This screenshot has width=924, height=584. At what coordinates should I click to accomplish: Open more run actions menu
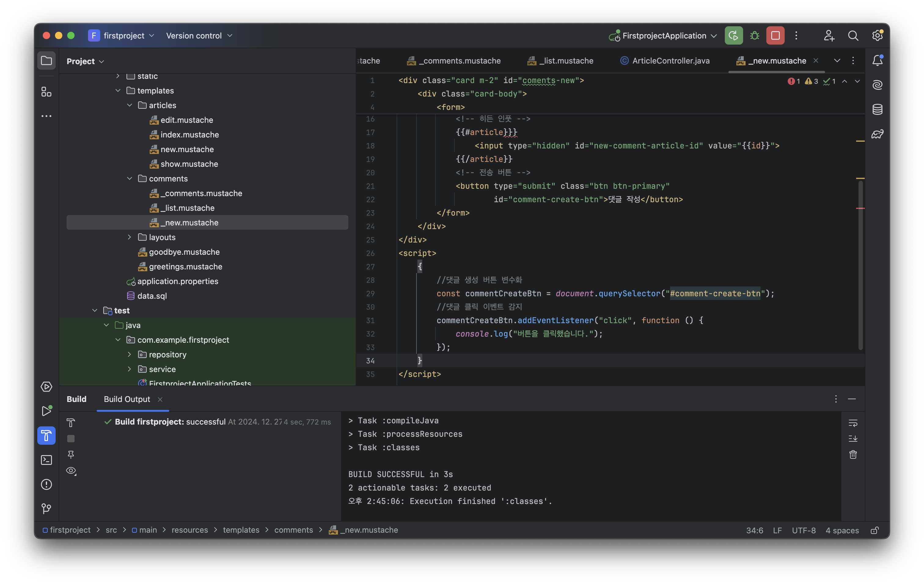click(796, 36)
